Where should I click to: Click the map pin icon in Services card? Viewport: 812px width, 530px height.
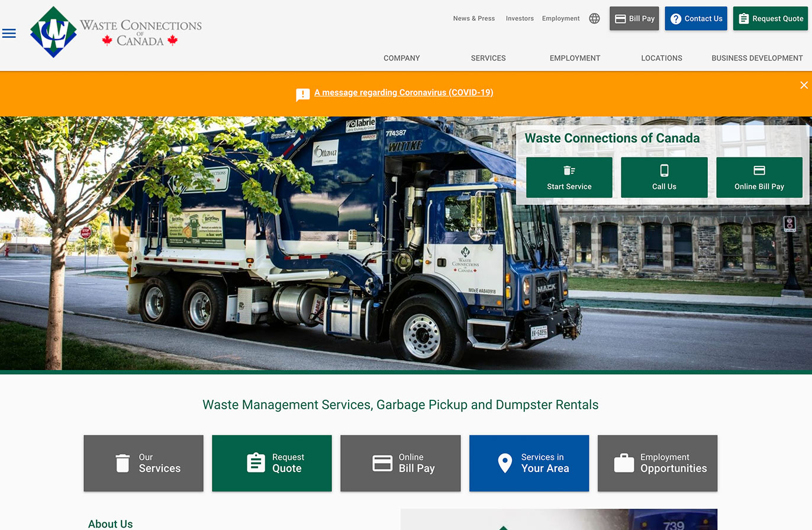coord(505,463)
